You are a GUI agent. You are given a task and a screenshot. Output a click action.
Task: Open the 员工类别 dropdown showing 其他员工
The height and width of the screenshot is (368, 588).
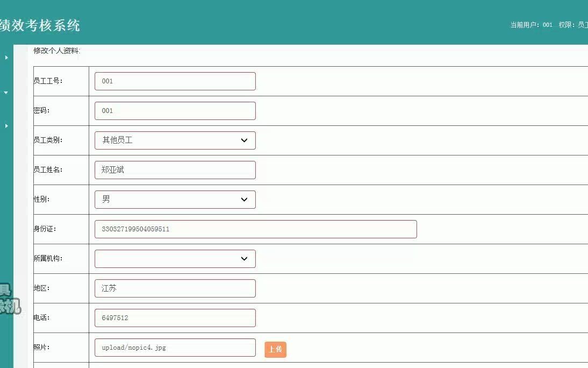coord(175,140)
